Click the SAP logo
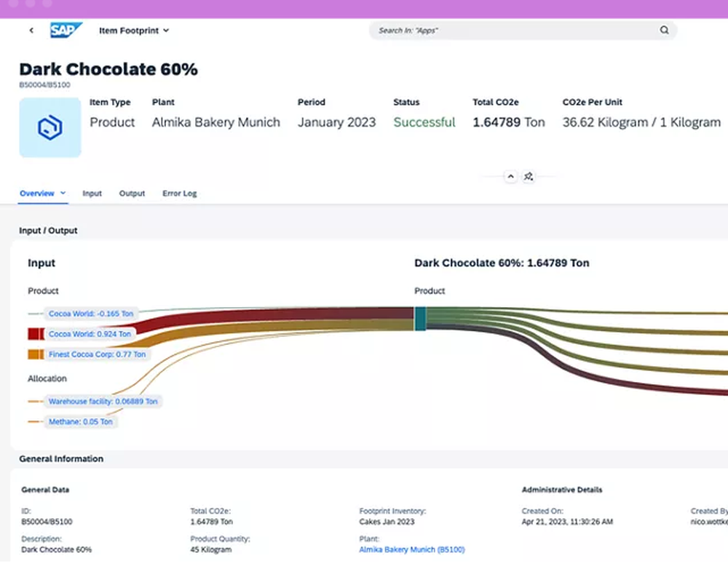This screenshot has width=728, height=585. click(x=66, y=31)
